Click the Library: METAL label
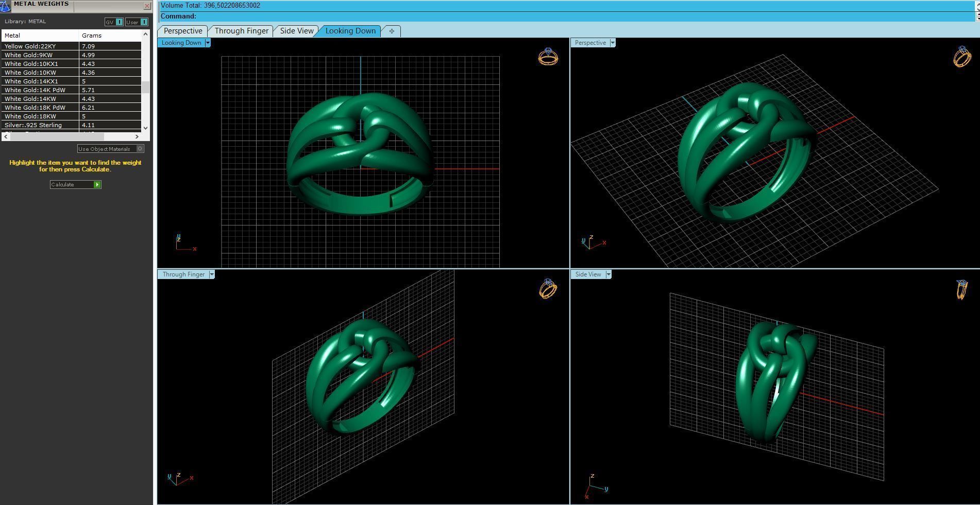Screen dimensions: 980x505 (25, 22)
